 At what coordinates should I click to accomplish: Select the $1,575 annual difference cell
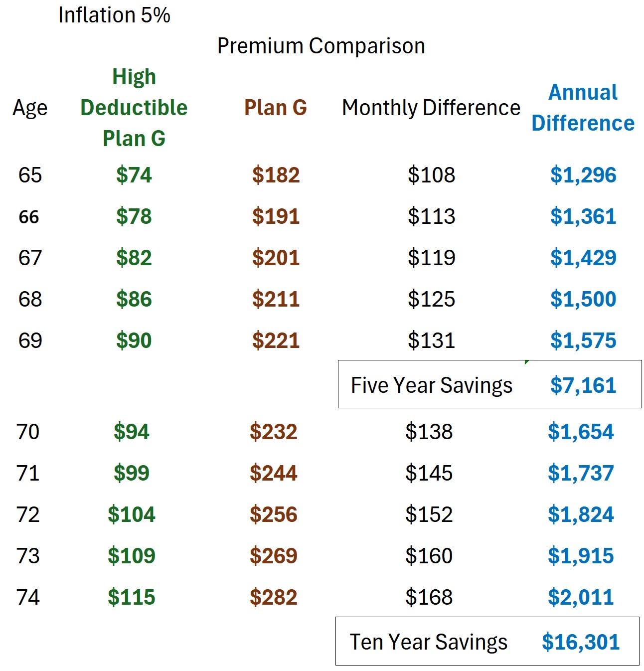click(x=583, y=340)
